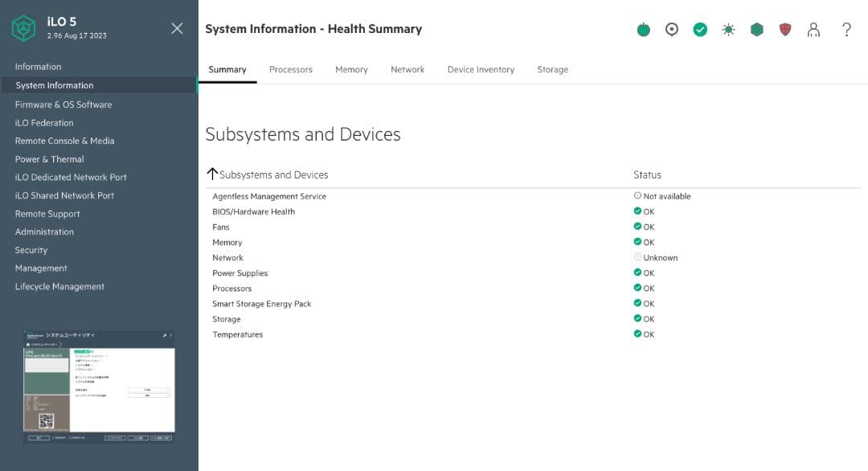
Task: Click the iLO health hexagon icon
Action: click(x=756, y=29)
